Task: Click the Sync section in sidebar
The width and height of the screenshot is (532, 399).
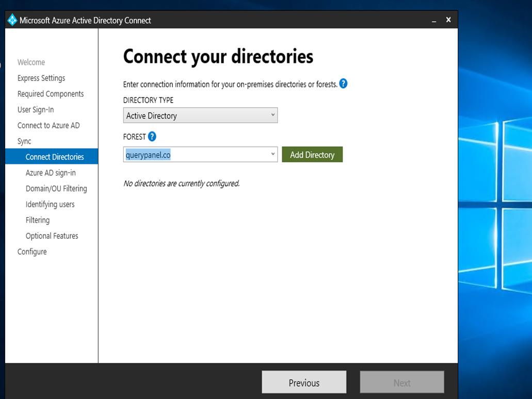Action: pyautogui.click(x=24, y=141)
